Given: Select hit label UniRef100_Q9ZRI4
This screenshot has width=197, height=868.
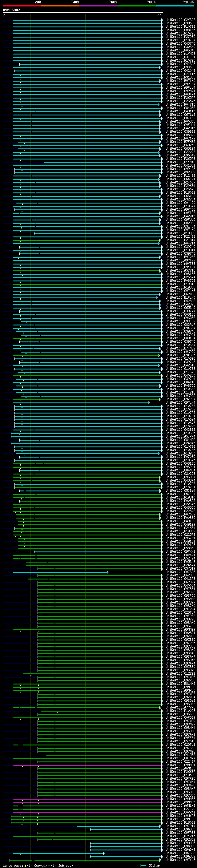Looking at the screenshot, I should click(180, 826).
